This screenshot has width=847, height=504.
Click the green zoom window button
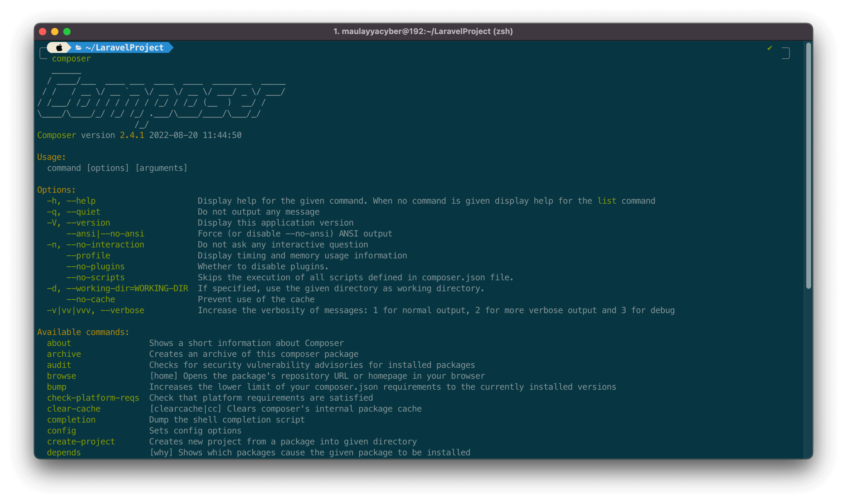click(x=67, y=32)
